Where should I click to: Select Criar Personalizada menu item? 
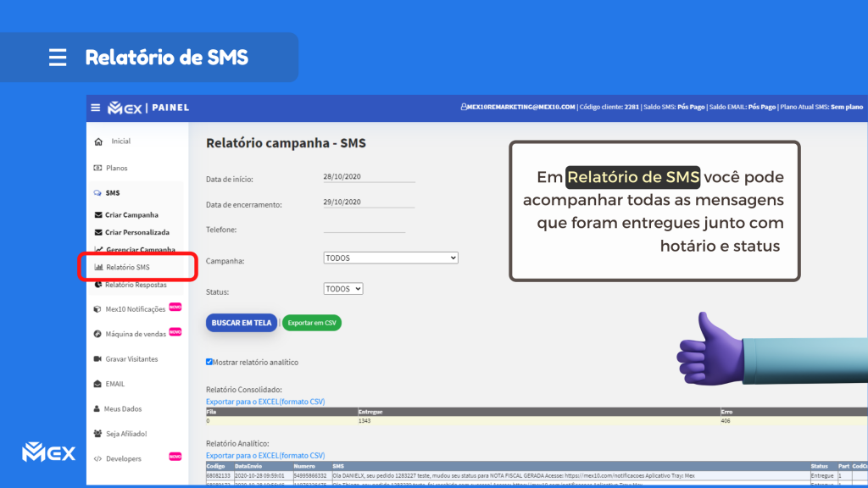[137, 232]
